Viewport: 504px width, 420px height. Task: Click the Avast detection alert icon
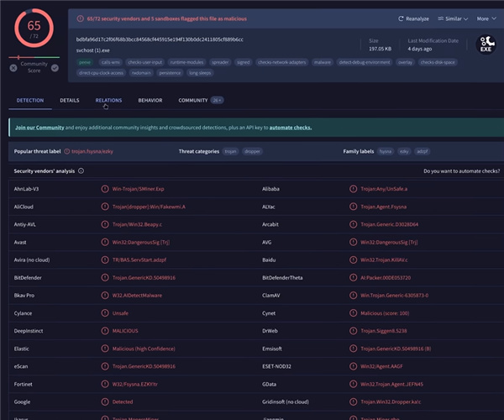[105, 242]
